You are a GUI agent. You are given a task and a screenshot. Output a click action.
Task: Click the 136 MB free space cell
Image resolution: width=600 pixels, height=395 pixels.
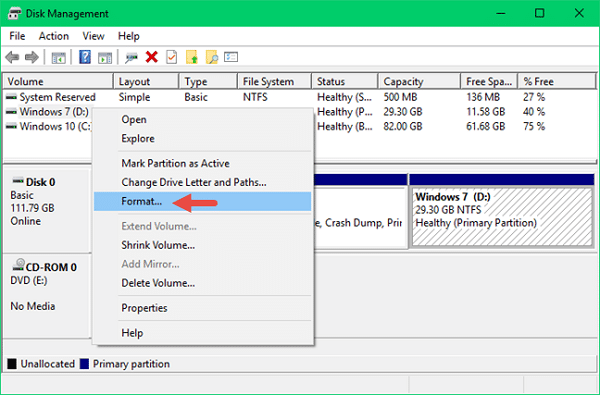(x=483, y=97)
